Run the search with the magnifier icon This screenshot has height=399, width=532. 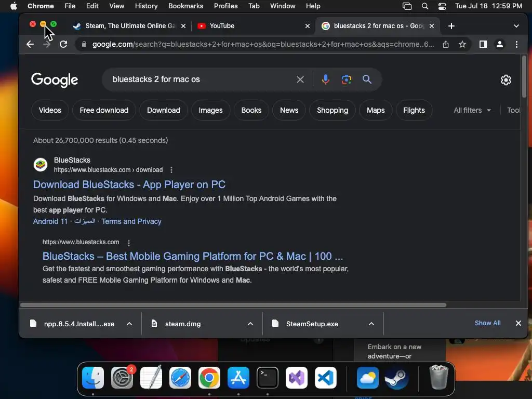point(367,79)
